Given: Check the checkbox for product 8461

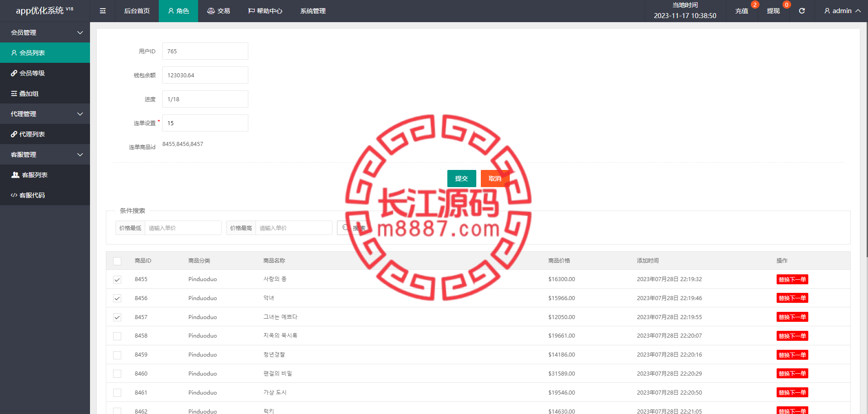Looking at the screenshot, I should point(117,393).
